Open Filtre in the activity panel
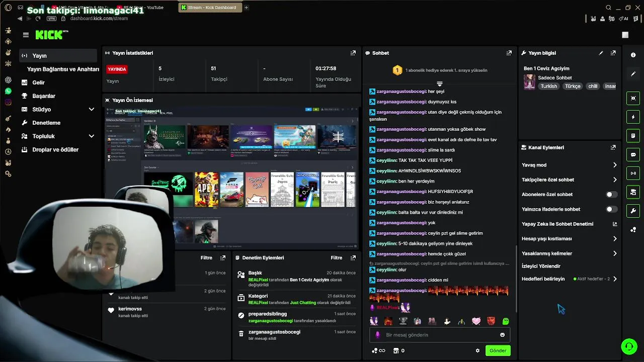This screenshot has height=362, width=644. click(206, 257)
